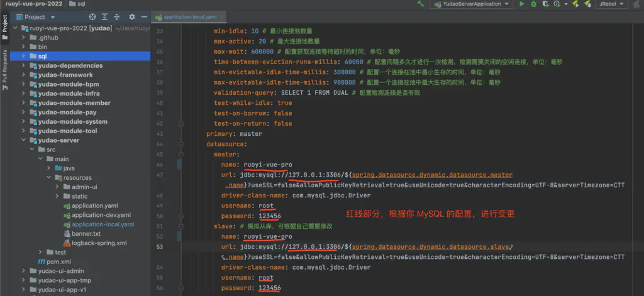Click Collapse All icon in Project panel
This screenshot has height=296, width=644.
coord(118,17)
